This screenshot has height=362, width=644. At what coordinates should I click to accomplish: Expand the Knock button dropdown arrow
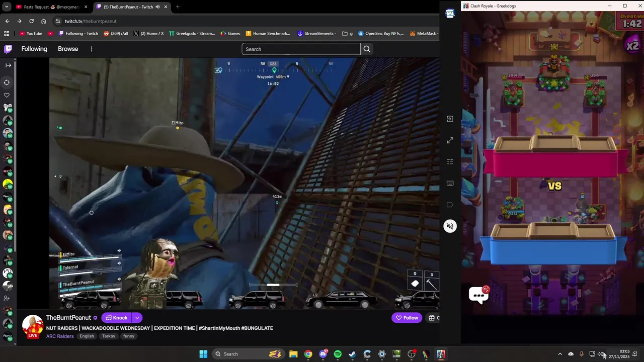coord(137,318)
